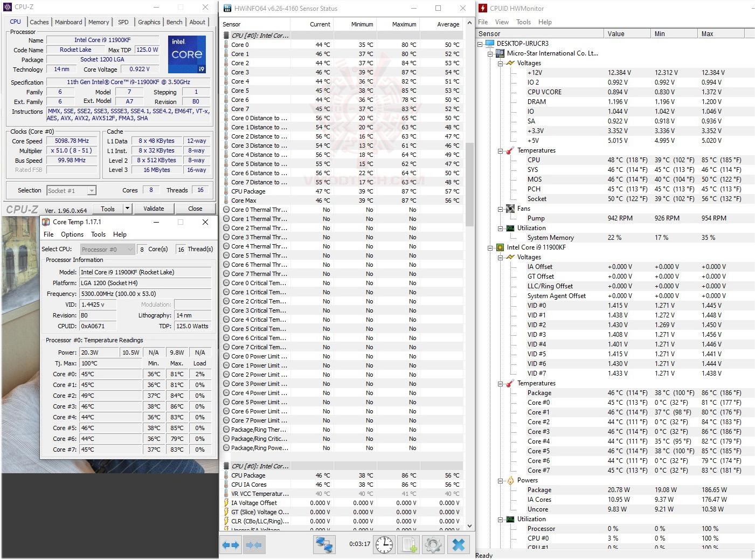Click the thermometer icon beside CPU IA Cores
The image size is (755, 560).
tap(226, 485)
